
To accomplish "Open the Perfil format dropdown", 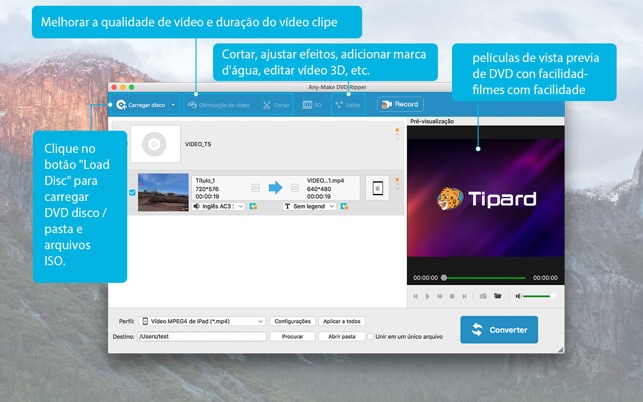I will 202,321.
